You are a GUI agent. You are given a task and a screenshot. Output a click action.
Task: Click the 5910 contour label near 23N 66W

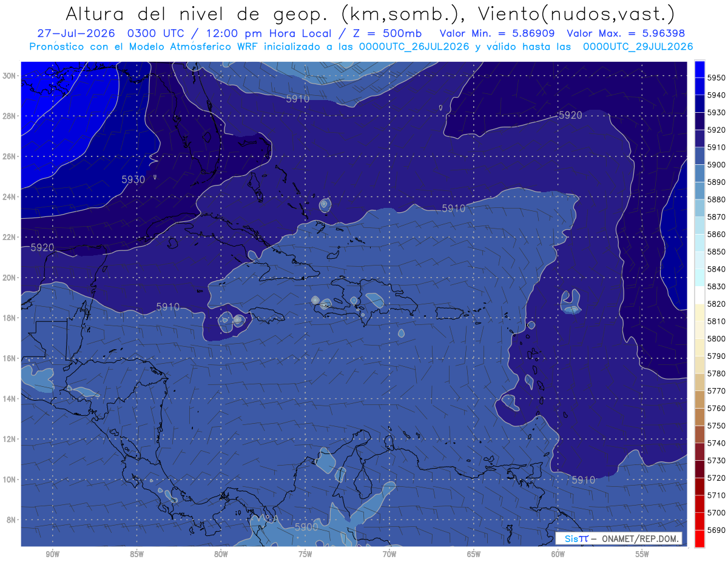(453, 208)
